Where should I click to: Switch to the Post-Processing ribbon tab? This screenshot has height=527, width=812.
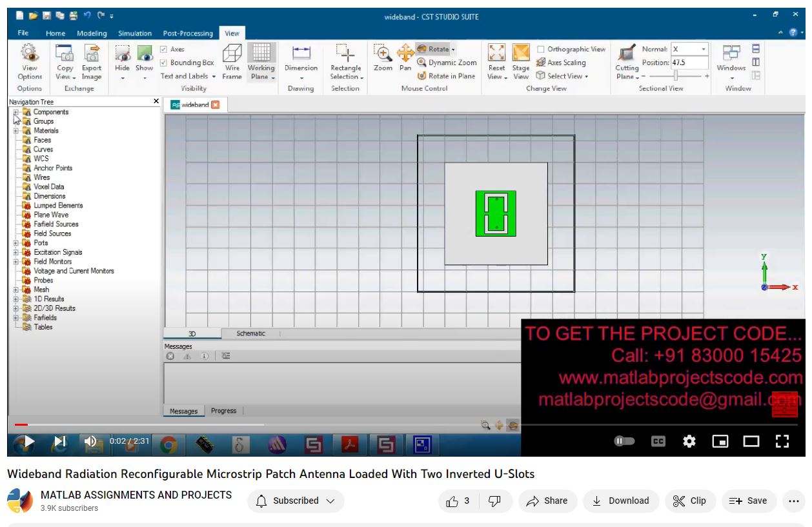(188, 34)
